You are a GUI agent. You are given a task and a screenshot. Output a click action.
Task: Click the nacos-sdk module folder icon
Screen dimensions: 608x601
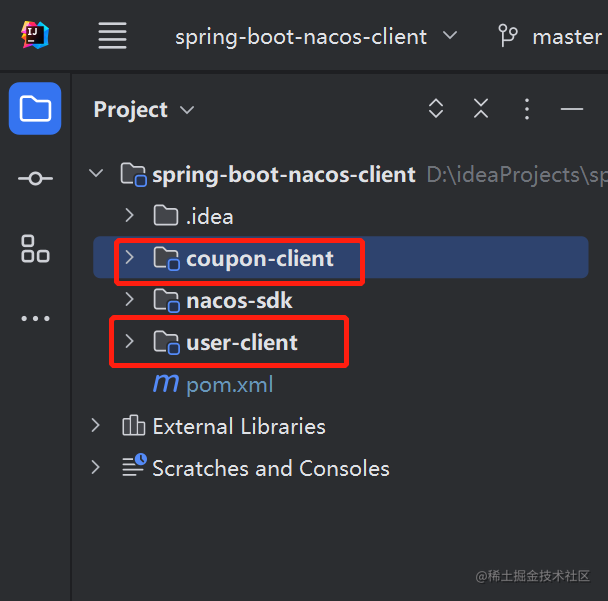167,300
